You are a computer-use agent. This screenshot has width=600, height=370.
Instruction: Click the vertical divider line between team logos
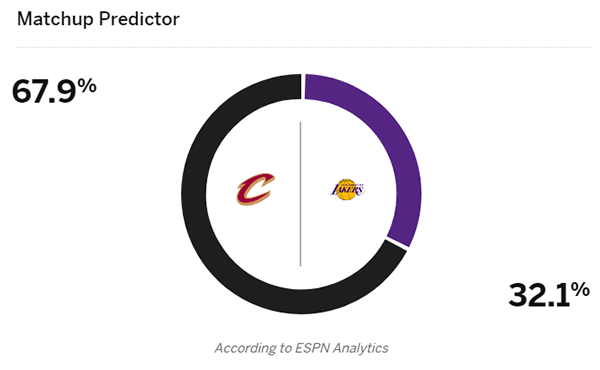[x=300, y=194]
